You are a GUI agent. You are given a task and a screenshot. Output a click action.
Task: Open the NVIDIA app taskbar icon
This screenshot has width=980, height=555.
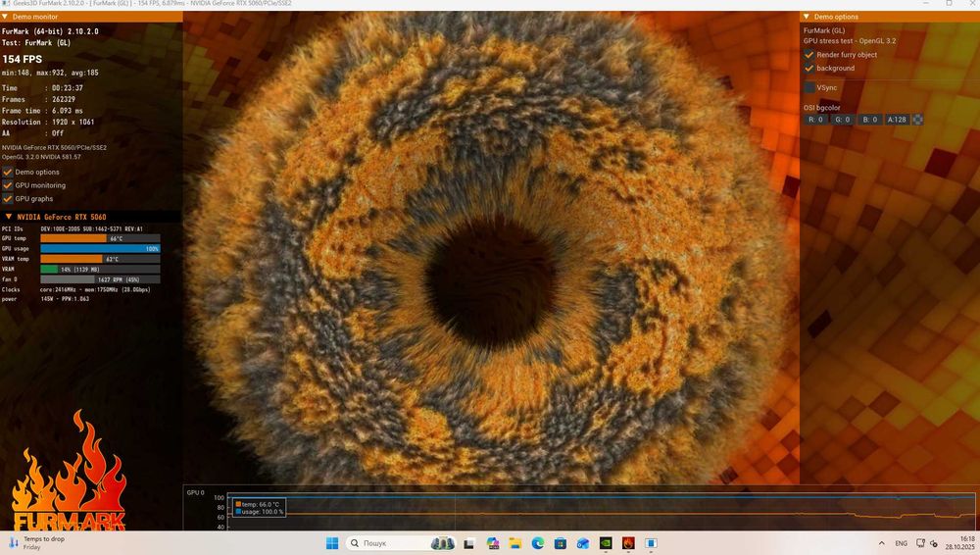point(606,543)
